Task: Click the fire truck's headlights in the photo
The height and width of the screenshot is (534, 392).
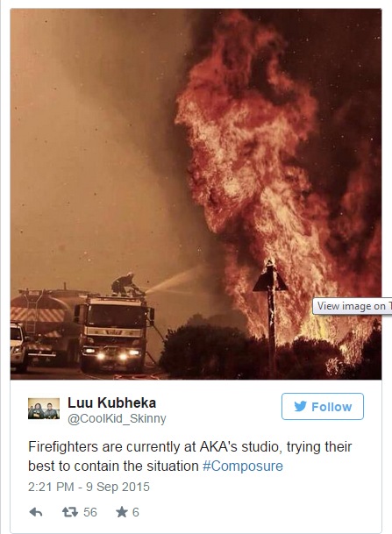Action: 114,356
